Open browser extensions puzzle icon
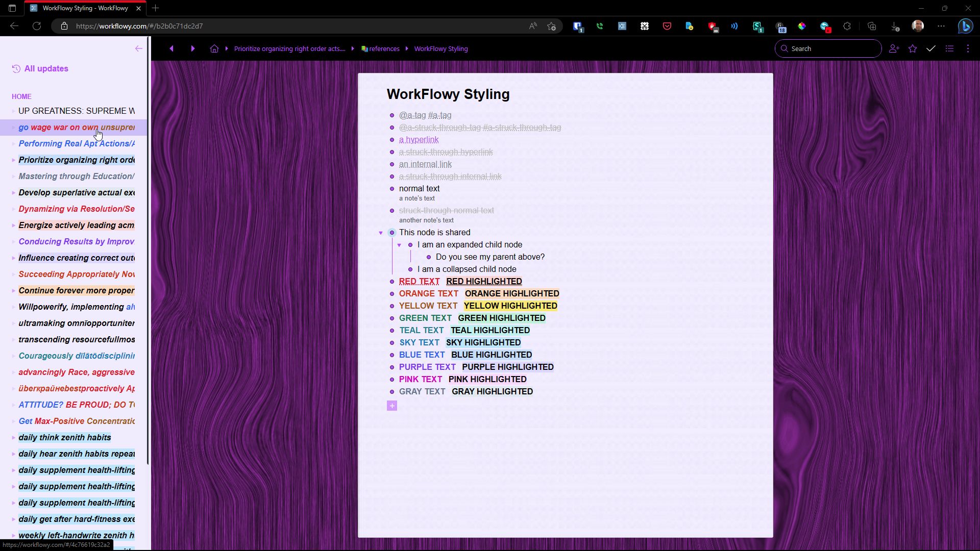Image resolution: width=980 pixels, height=551 pixels. [847, 26]
